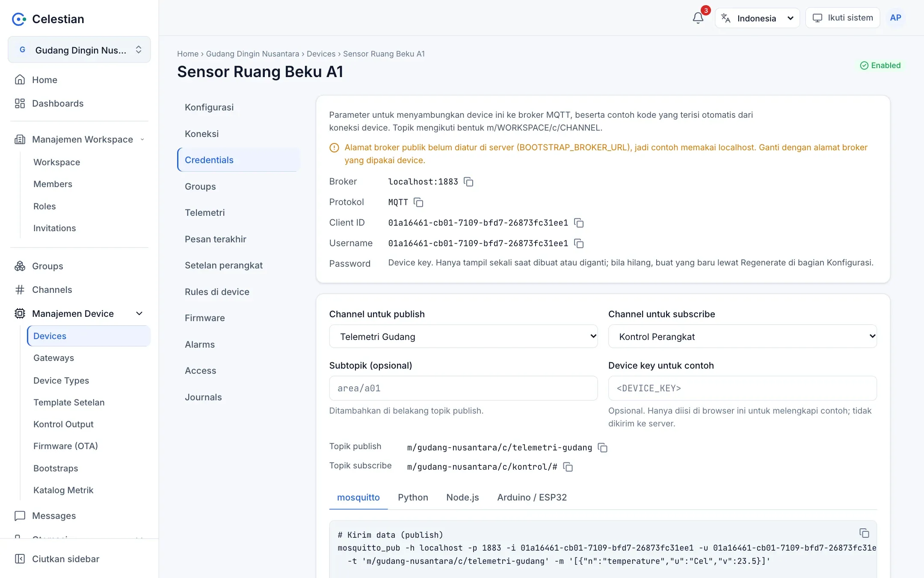Copy the Topik subscribe path
The width and height of the screenshot is (924, 578).
(x=568, y=467)
